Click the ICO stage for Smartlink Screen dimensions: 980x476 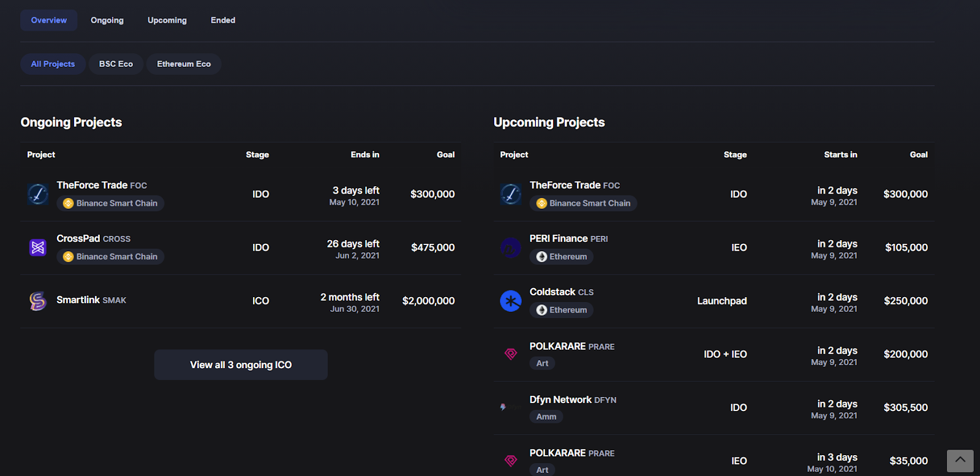pyautogui.click(x=261, y=301)
